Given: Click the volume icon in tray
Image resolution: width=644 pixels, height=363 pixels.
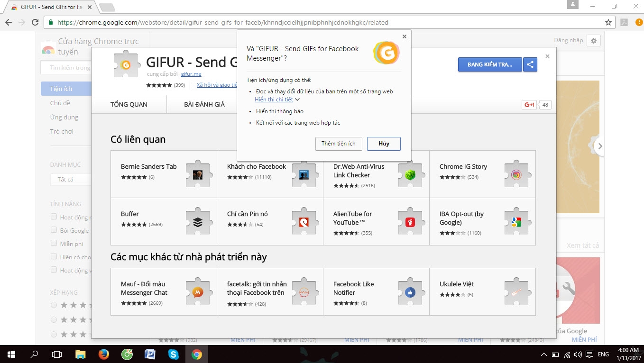Looking at the screenshot, I should [578, 354].
